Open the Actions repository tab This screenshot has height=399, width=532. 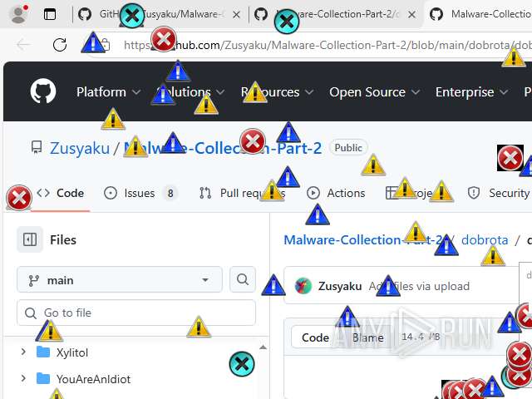tap(336, 193)
